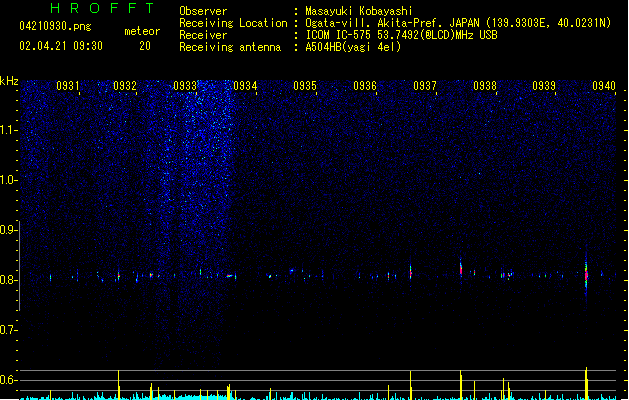This screenshot has height=400, width=629.
Task: Select observer name Masayuki Kobayashi
Action: (359, 11)
